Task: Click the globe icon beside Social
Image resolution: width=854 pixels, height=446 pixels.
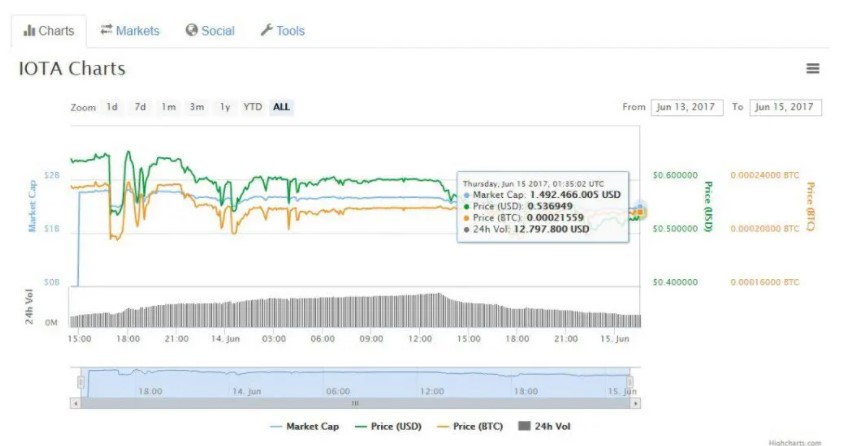Action: point(191,30)
